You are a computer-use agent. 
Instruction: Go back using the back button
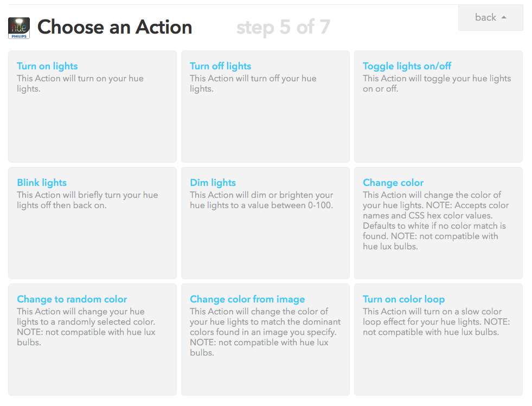[x=490, y=18]
